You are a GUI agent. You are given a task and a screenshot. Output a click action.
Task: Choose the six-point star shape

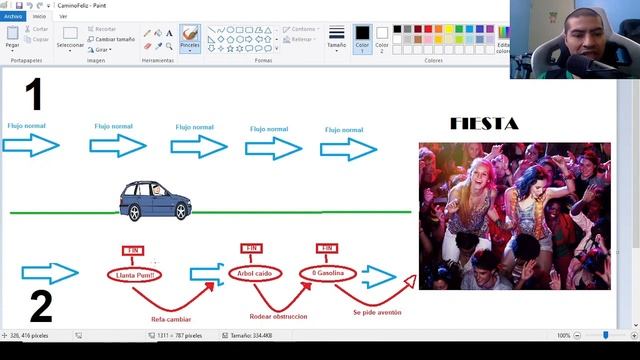[240, 49]
